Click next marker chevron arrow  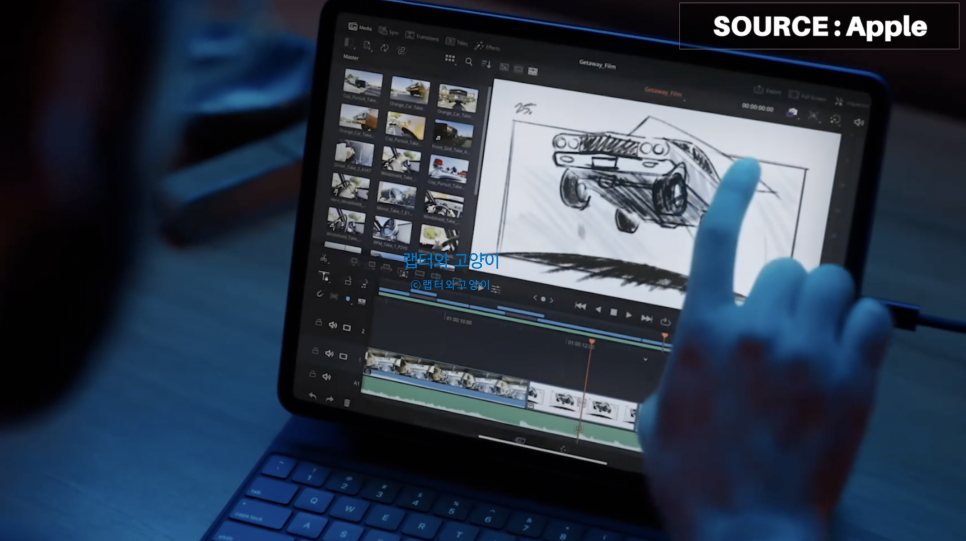pyautogui.click(x=551, y=301)
